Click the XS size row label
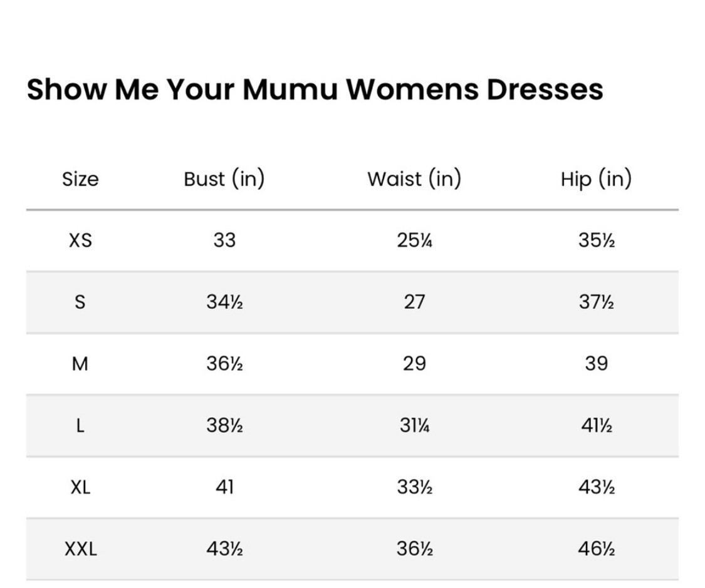Image resolution: width=705 pixels, height=588 pixels. coord(80,240)
